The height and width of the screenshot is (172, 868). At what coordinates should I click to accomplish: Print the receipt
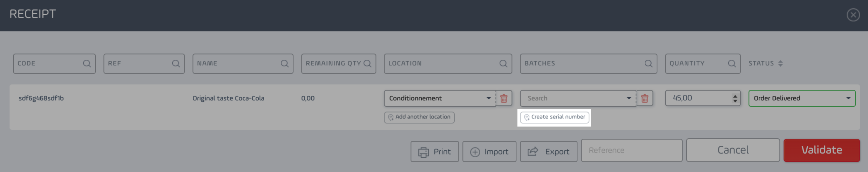click(x=435, y=151)
